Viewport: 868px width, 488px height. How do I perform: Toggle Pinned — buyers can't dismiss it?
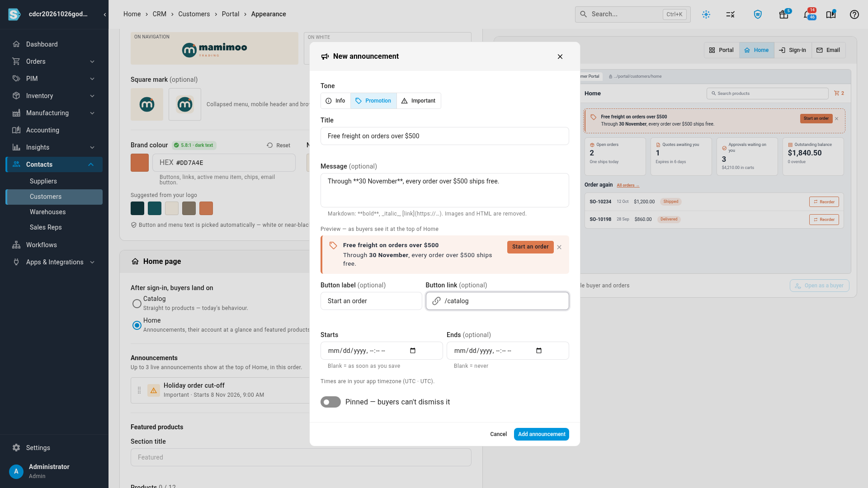pos(330,402)
